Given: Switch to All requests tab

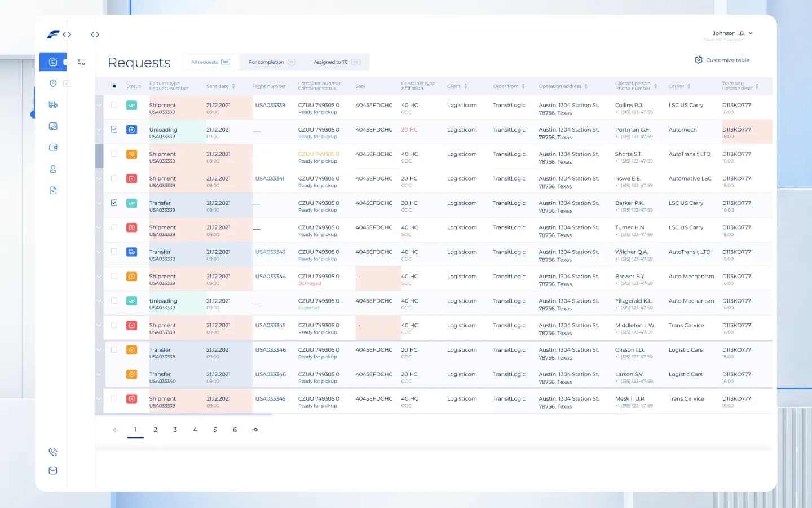Looking at the screenshot, I should tap(210, 62).
